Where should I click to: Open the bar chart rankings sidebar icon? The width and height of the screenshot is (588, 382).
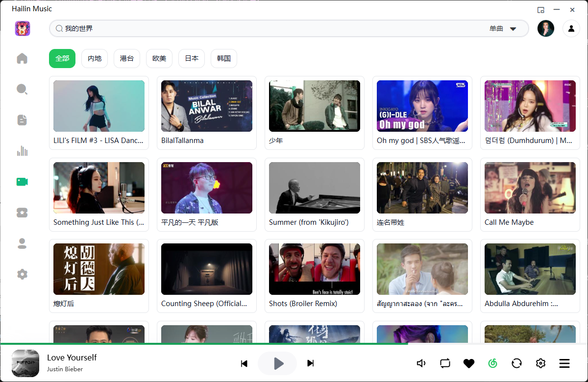point(22,151)
